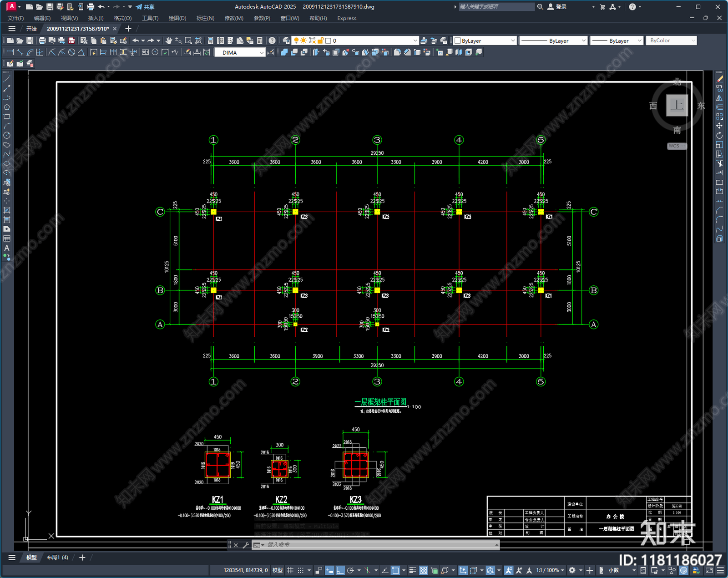This screenshot has height=578, width=728.
Task: Add a new layout with the plus button
Action: coord(82,558)
